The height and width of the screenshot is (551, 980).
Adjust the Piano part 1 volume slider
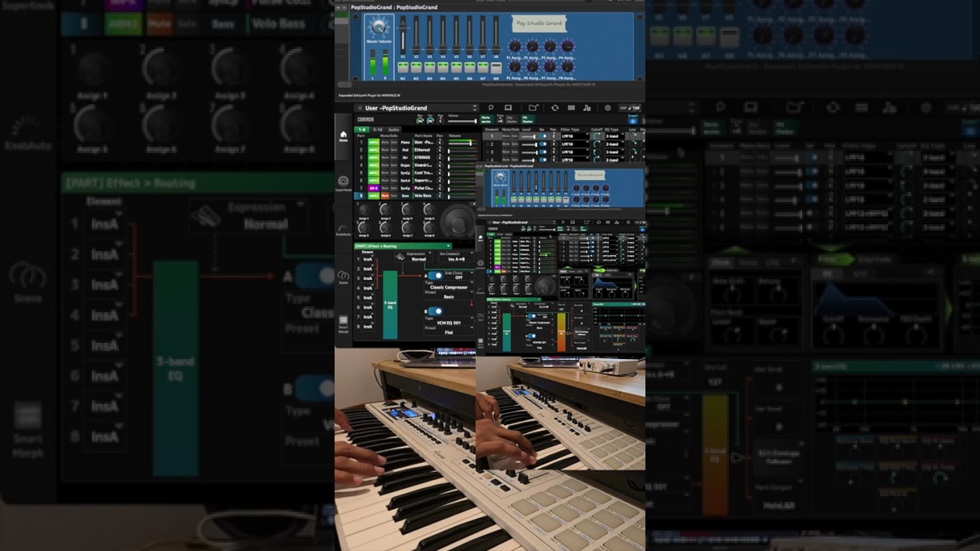pyautogui.click(x=462, y=143)
